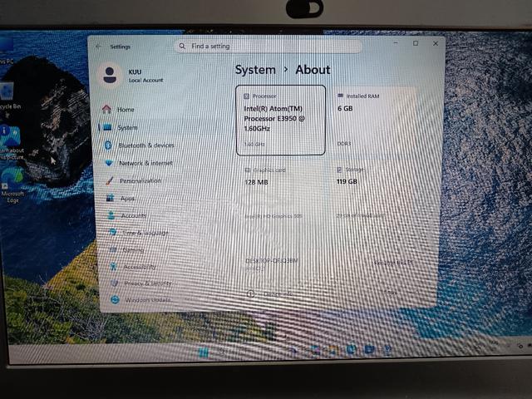Click the magnifier icon in the Settings search box
Image resolution: width=532 pixels, height=399 pixels.
pos(183,46)
